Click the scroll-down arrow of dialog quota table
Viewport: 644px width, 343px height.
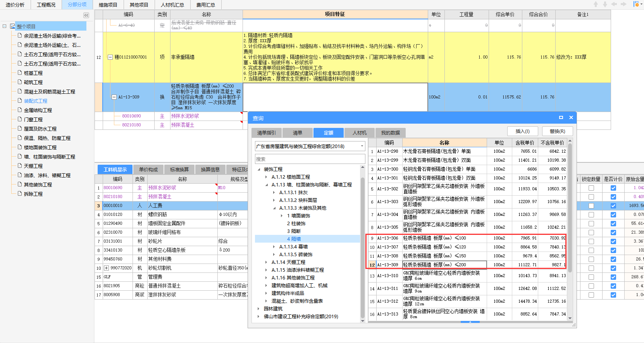[570, 318]
